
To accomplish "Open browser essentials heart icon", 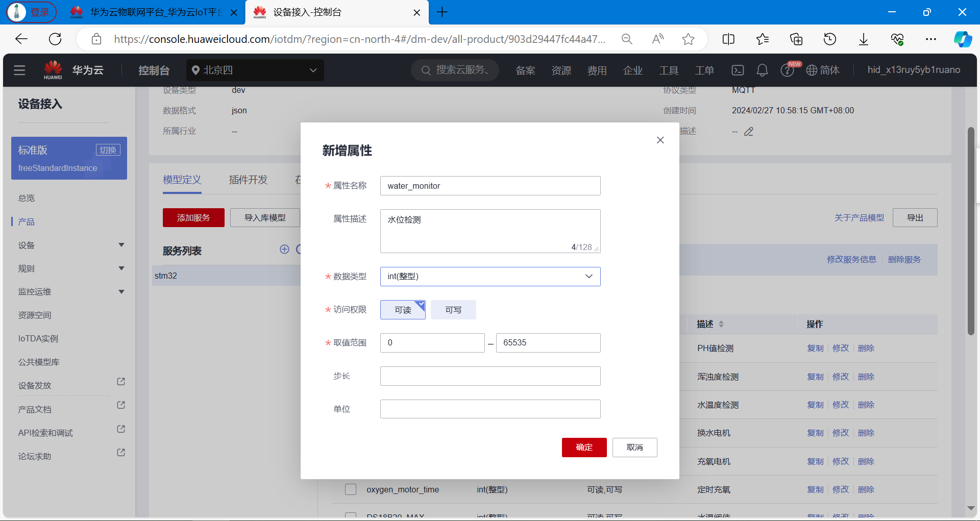I will 897,39.
